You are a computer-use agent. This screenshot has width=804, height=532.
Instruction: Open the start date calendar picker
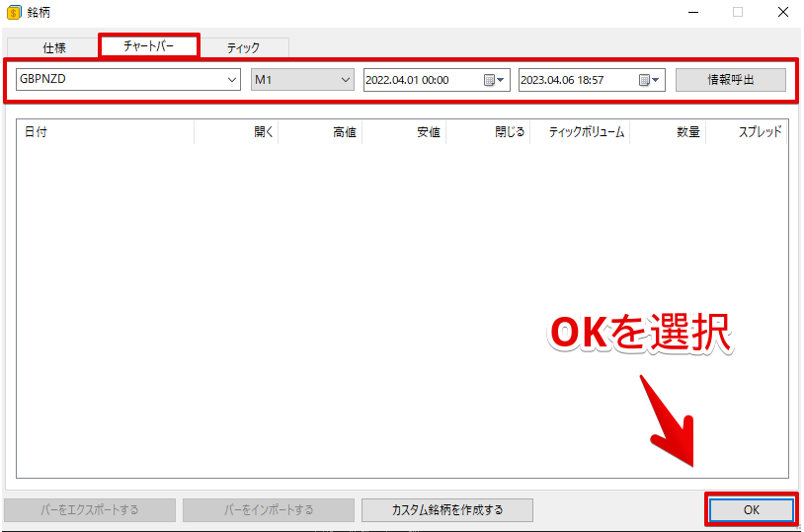click(x=494, y=80)
